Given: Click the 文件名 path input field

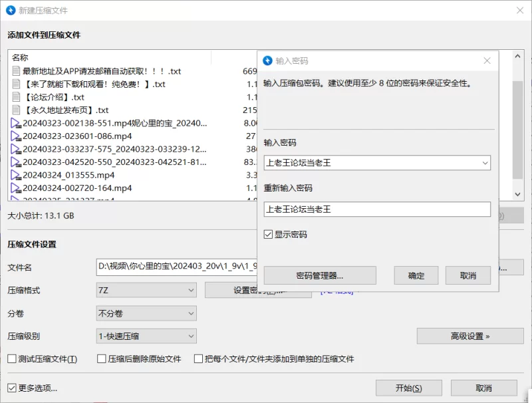Looking at the screenshot, I should click(177, 267).
